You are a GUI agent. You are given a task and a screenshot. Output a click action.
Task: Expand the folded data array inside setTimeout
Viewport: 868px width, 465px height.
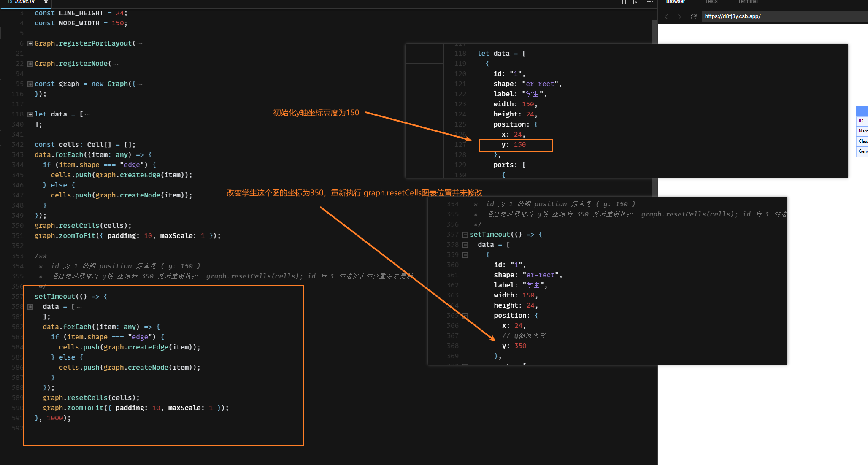[x=30, y=306]
